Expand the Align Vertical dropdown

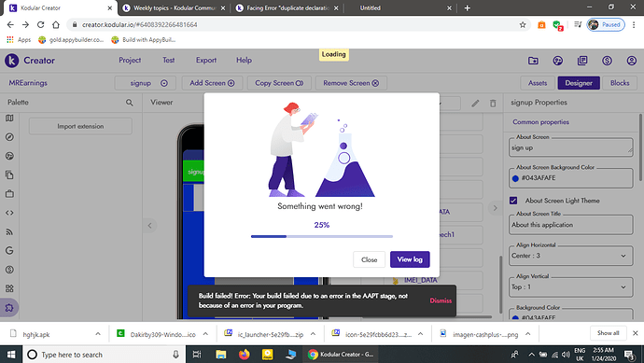point(571,287)
